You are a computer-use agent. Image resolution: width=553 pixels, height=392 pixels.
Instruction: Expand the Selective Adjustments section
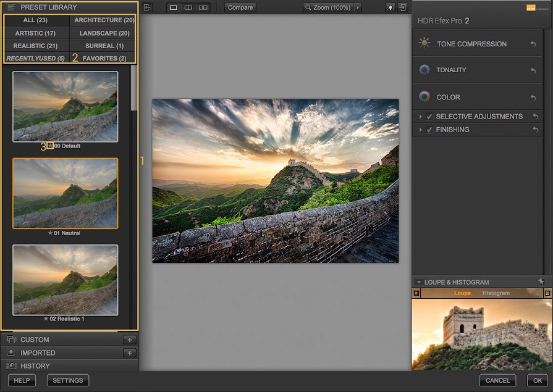coord(421,117)
